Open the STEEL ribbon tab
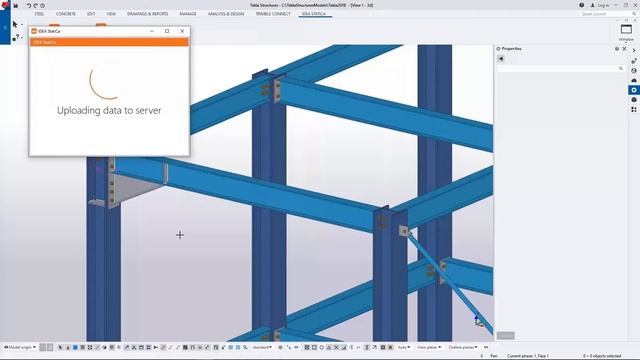The image size is (640, 360). [39, 14]
